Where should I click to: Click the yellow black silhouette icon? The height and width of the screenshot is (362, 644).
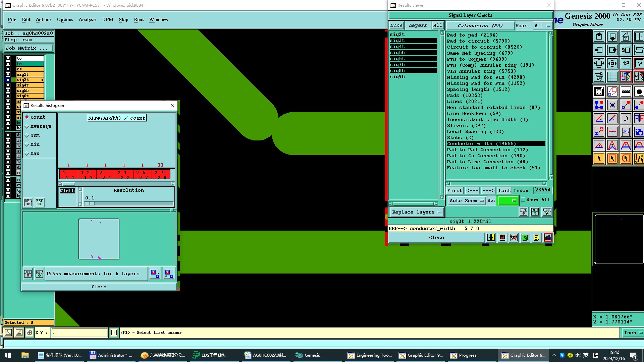point(491,238)
